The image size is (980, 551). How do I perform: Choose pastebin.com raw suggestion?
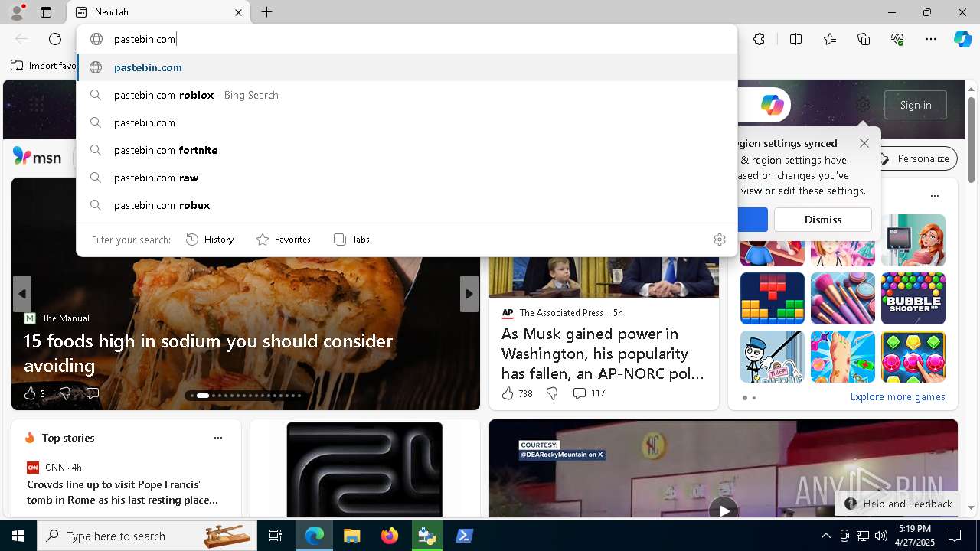point(407,178)
